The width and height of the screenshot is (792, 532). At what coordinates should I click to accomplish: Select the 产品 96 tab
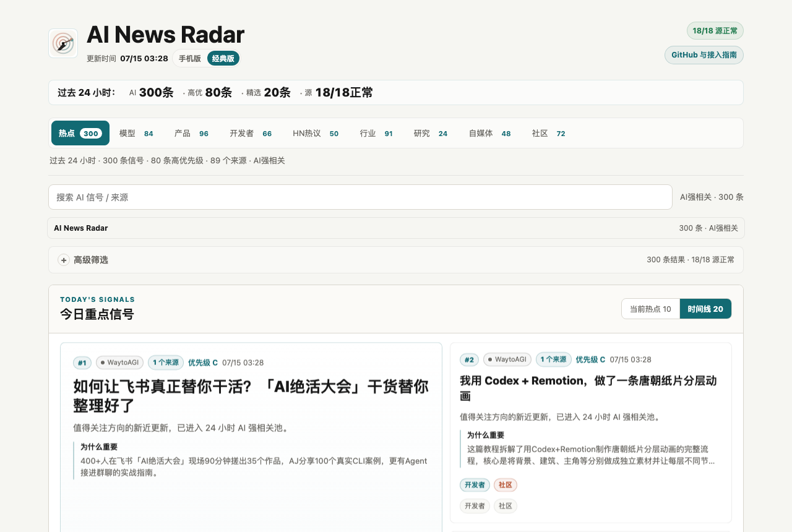coord(191,133)
